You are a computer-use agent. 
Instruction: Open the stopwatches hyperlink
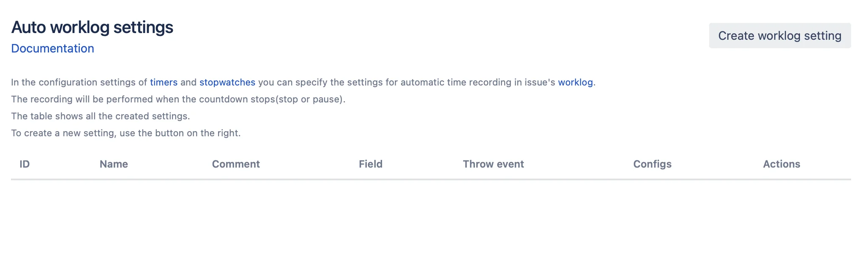(227, 82)
